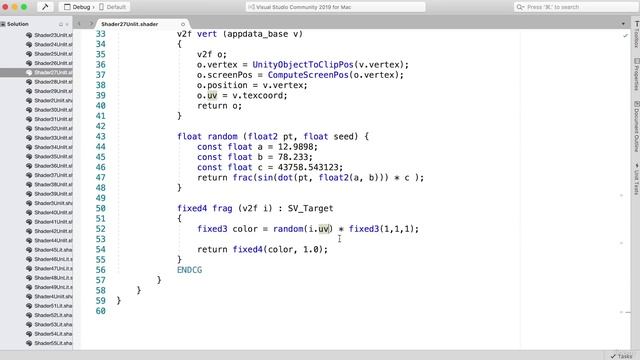
Task: Open the Document Outline side panel
Action: click(636, 127)
